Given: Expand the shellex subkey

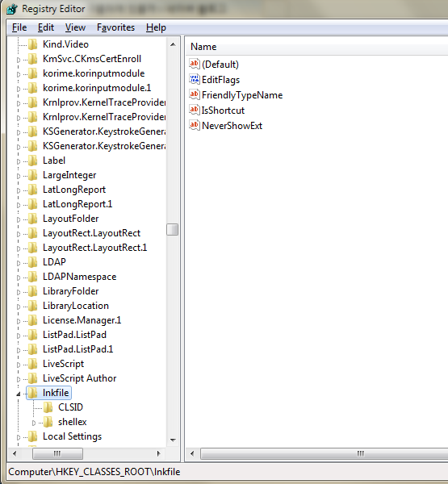Looking at the screenshot, I should (34, 423).
